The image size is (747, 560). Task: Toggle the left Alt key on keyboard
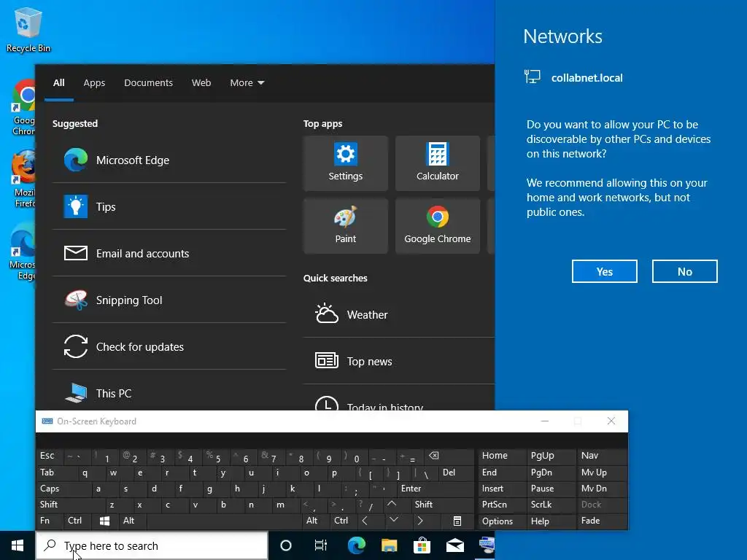point(132,521)
